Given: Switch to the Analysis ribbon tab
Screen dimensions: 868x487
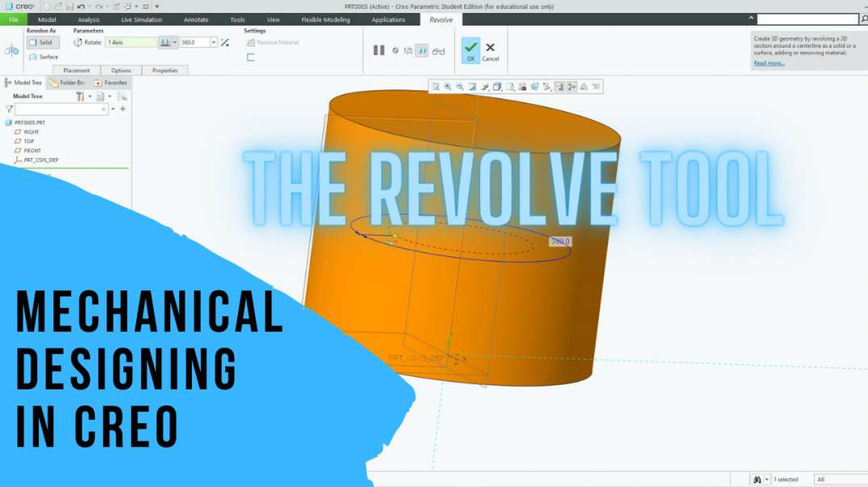Looking at the screenshot, I should (89, 19).
